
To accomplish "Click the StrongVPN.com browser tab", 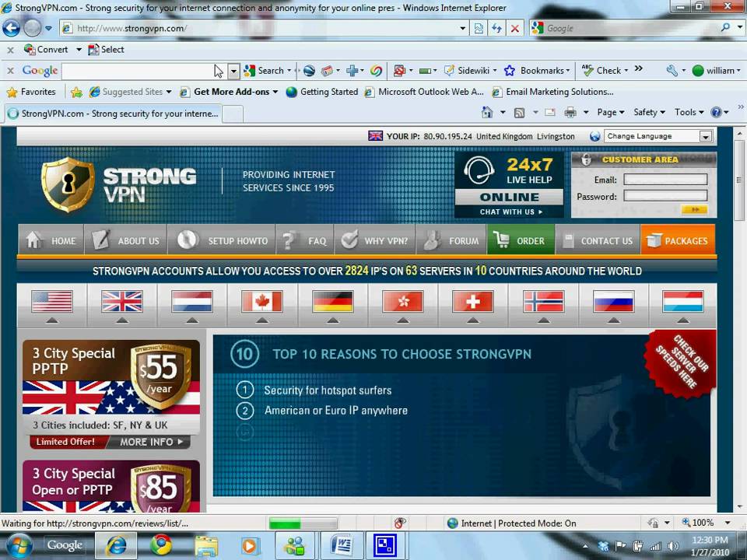I will (112, 114).
